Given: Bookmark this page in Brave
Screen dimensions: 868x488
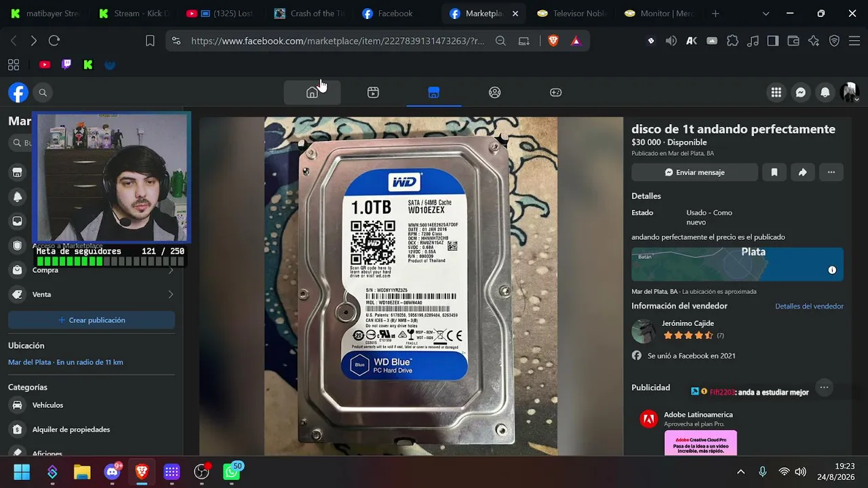Looking at the screenshot, I should click(x=150, y=41).
